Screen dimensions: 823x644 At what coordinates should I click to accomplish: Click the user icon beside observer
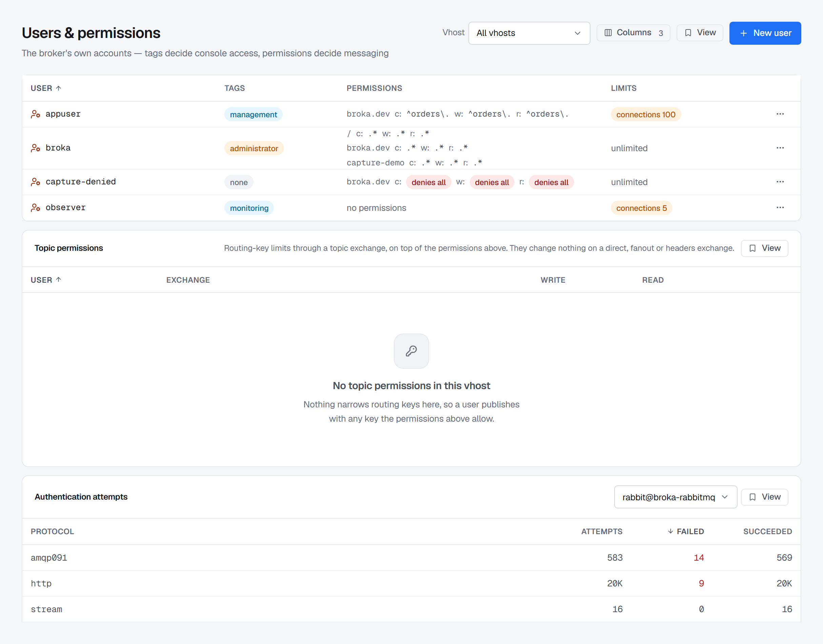pos(36,207)
